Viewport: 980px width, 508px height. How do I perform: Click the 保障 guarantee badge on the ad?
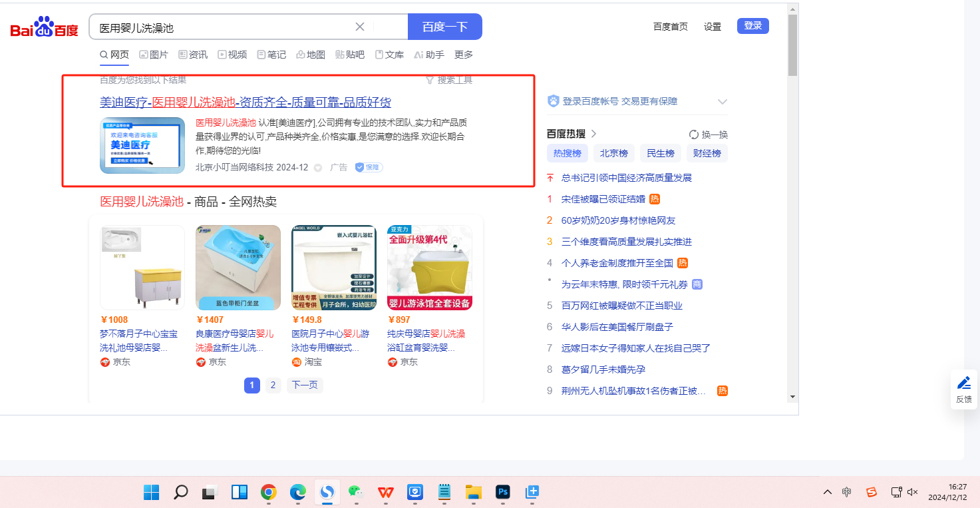point(369,167)
